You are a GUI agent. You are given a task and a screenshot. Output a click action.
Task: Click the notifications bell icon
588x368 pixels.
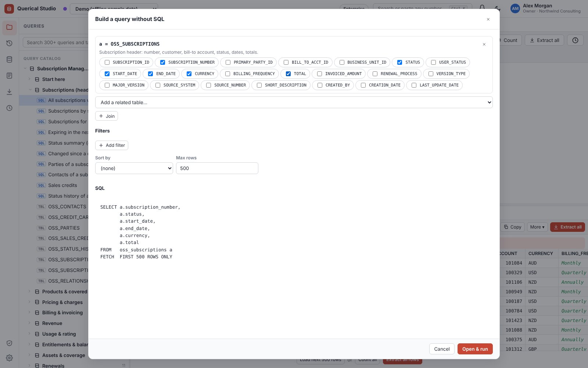click(x=482, y=8)
